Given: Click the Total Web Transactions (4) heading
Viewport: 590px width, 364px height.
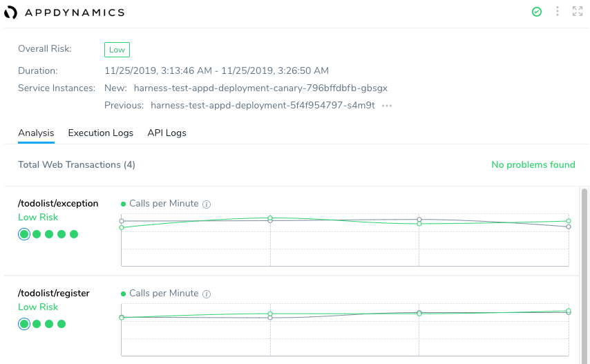Looking at the screenshot, I should coord(77,164).
